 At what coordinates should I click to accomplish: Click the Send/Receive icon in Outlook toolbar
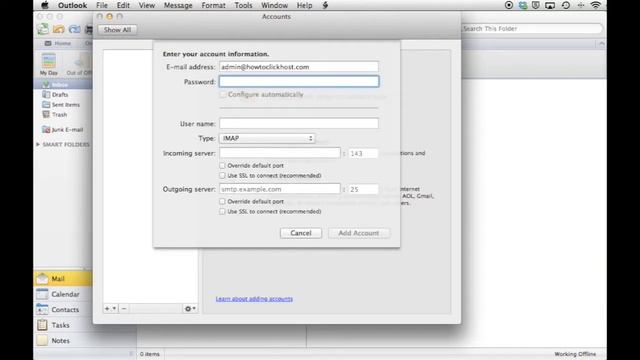click(43, 29)
